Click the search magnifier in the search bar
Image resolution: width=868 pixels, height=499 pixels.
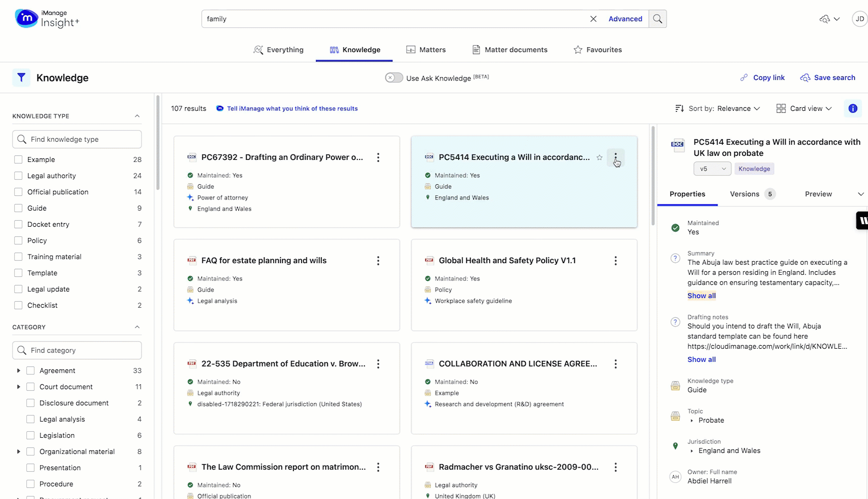coord(657,19)
